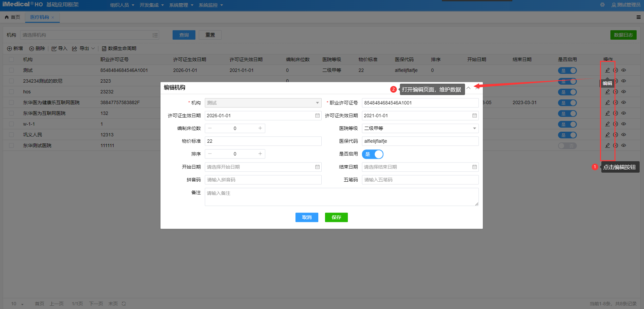The height and width of the screenshot is (309, 644).
Task: Collapse the dialog using the up chevron
Action: tap(468, 88)
